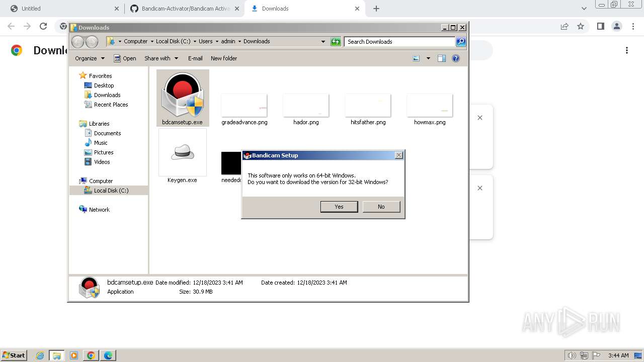Refresh the Downloads folder in Explorer
The height and width of the screenshot is (362, 644).
336,42
